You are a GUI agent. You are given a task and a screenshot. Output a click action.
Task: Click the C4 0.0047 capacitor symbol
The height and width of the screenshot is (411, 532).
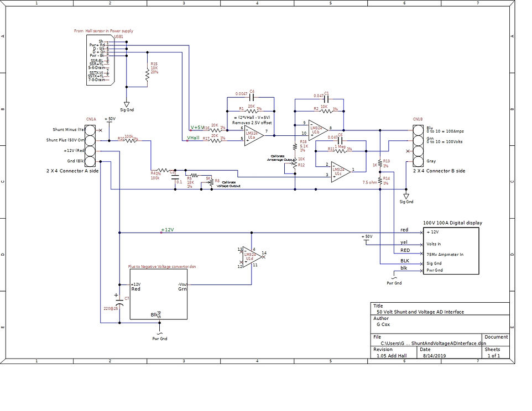click(252, 98)
